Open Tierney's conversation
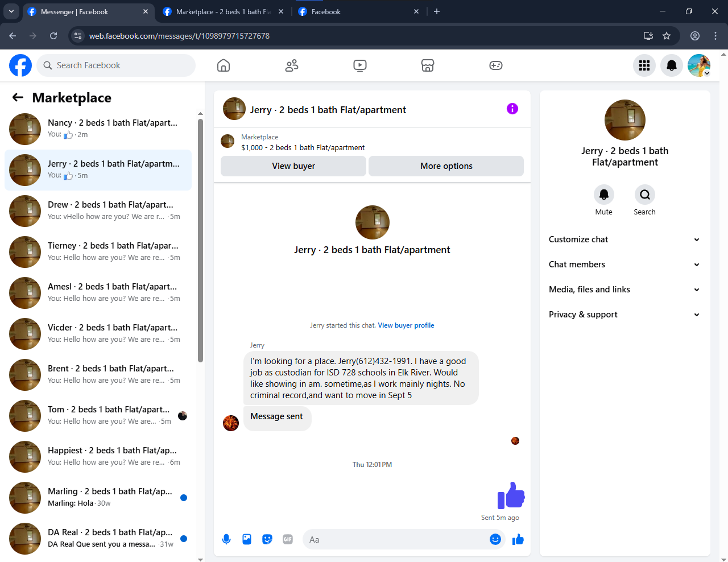The image size is (728, 562). [98, 252]
